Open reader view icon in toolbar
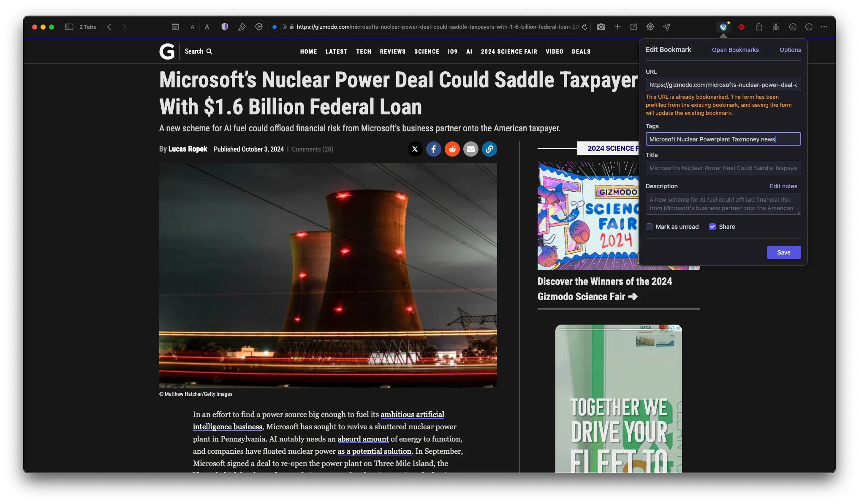 (x=175, y=27)
